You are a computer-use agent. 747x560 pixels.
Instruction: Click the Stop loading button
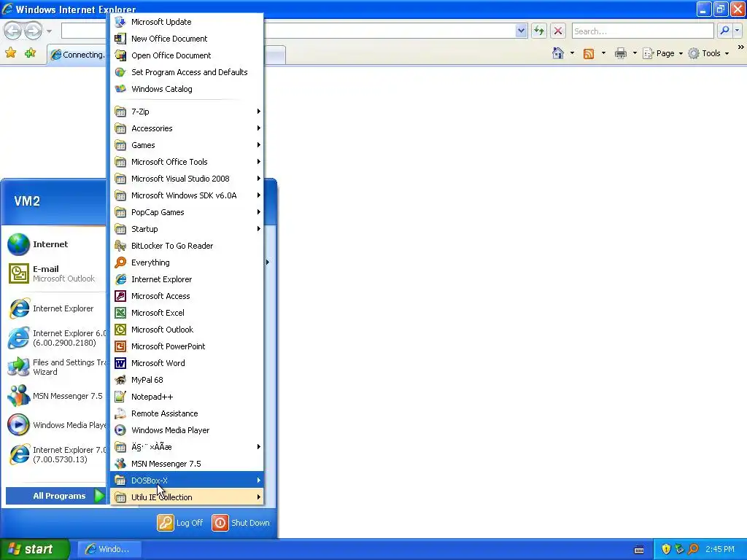tap(558, 31)
